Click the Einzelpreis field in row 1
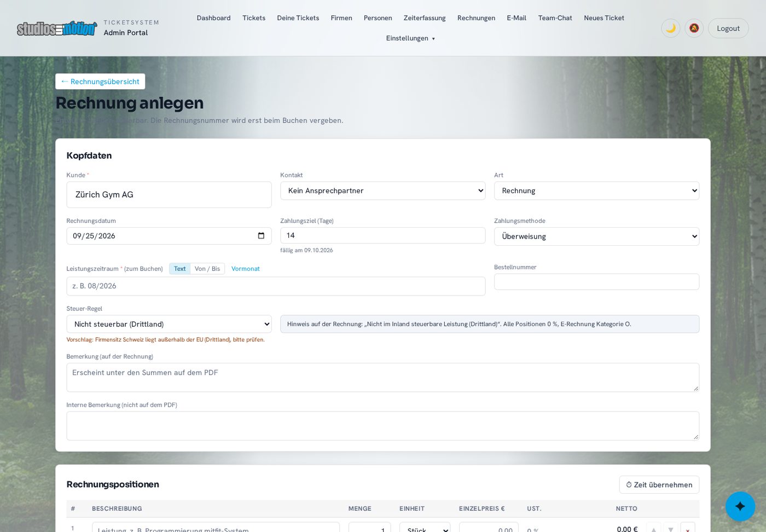Screen dimensions: 766x532 pos(489,529)
